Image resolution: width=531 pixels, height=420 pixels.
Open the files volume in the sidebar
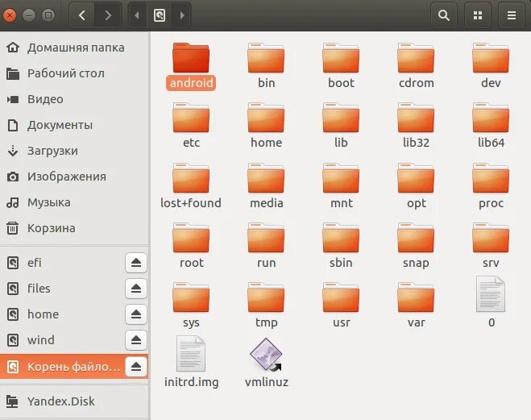click(61, 289)
